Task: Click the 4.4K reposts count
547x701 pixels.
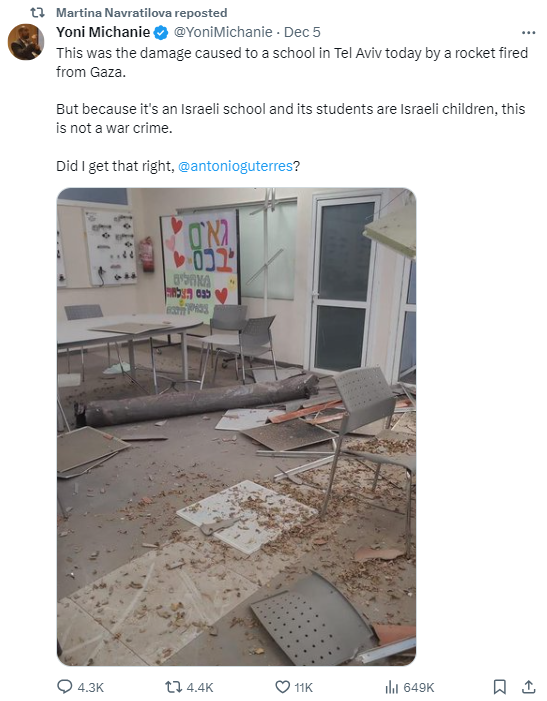Action: [x=200, y=687]
